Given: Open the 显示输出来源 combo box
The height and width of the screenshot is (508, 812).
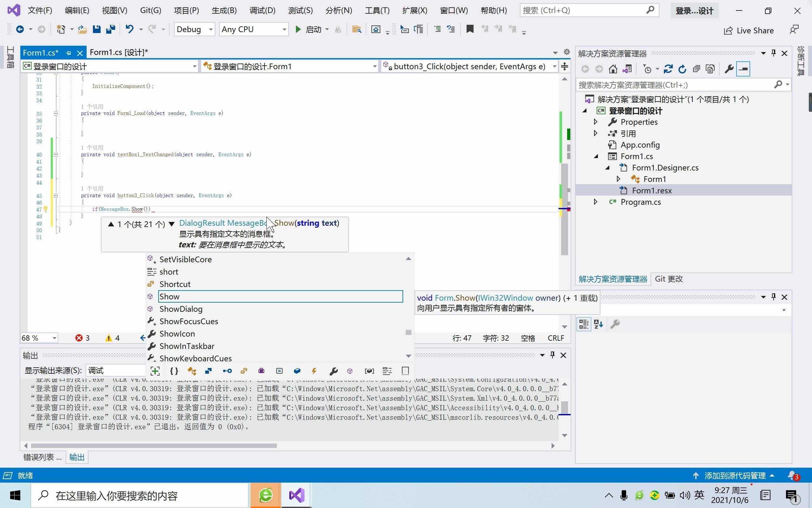Looking at the screenshot, I should click(x=116, y=371).
